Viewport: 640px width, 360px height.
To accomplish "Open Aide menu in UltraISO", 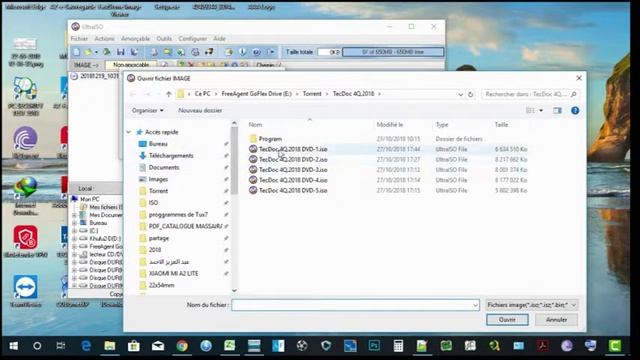I will (x=220, y=39).
